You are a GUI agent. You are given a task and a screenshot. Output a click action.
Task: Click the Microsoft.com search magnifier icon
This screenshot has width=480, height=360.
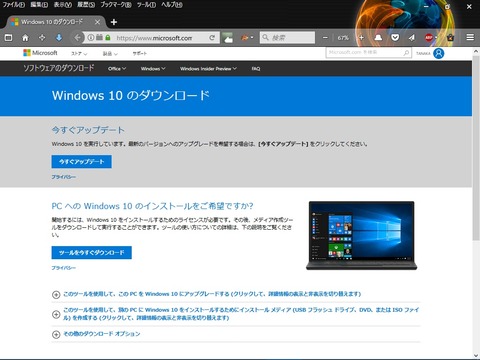click(x=406, y=53)
